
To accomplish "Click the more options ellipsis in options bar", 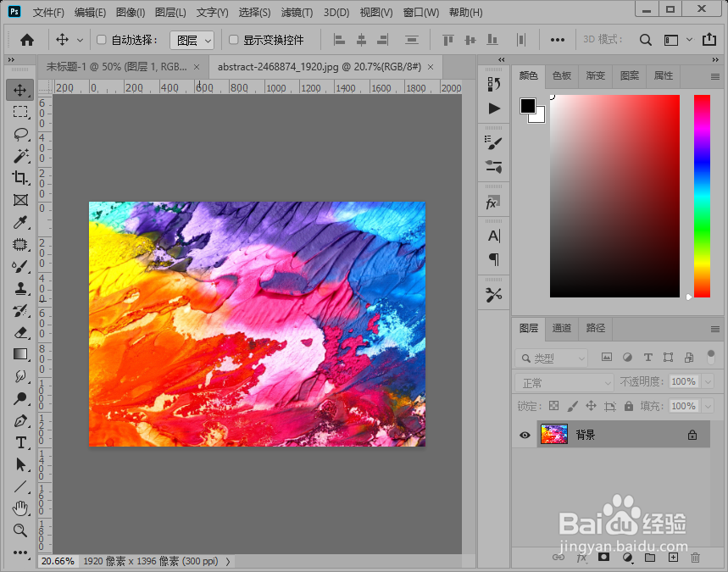I will click(557, 40).
